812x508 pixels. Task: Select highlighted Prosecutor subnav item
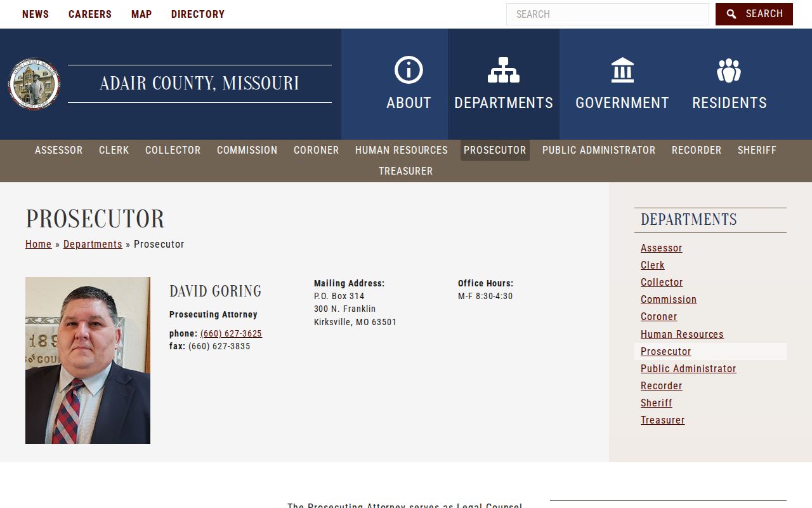coord(495,150)
